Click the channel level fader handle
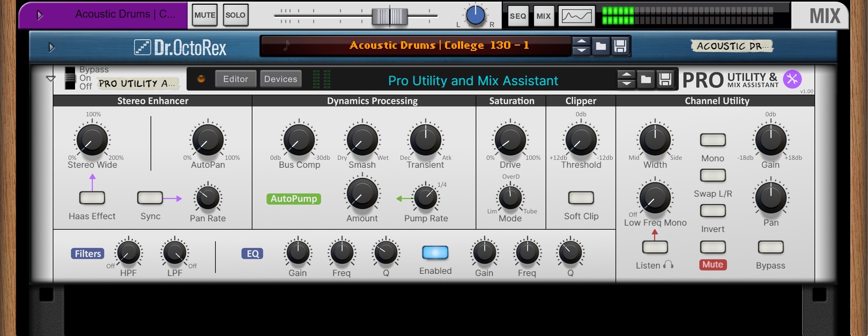 click(390, 16)
